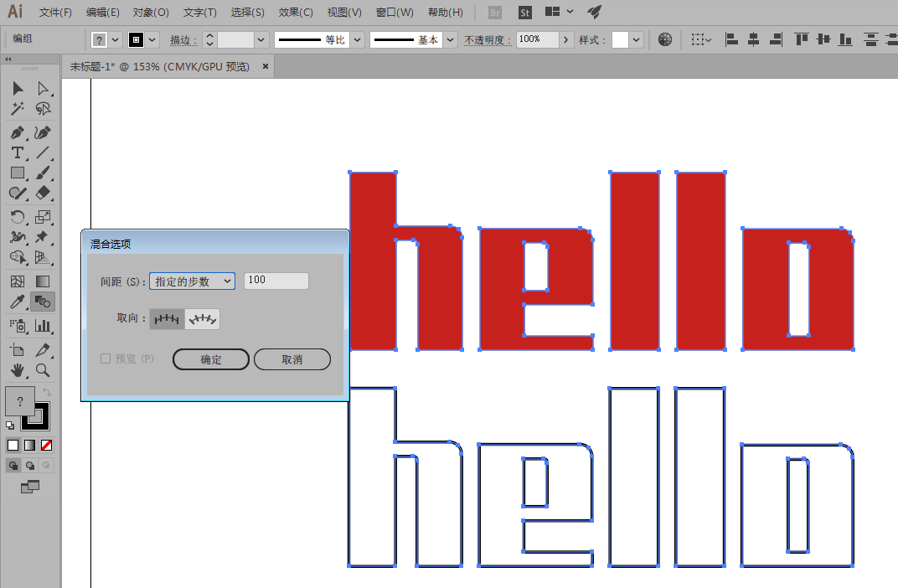
Task: Cancel the blend dialog with 取消
Action: [x=292, y=359]
